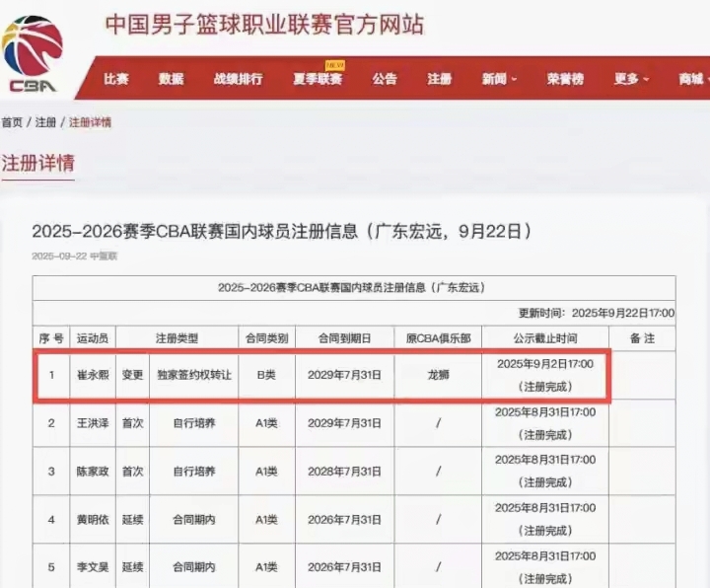Click 首次 in the 王洪泽 row
The height and width of the screenshot is (588, 710).
point(133,423)
